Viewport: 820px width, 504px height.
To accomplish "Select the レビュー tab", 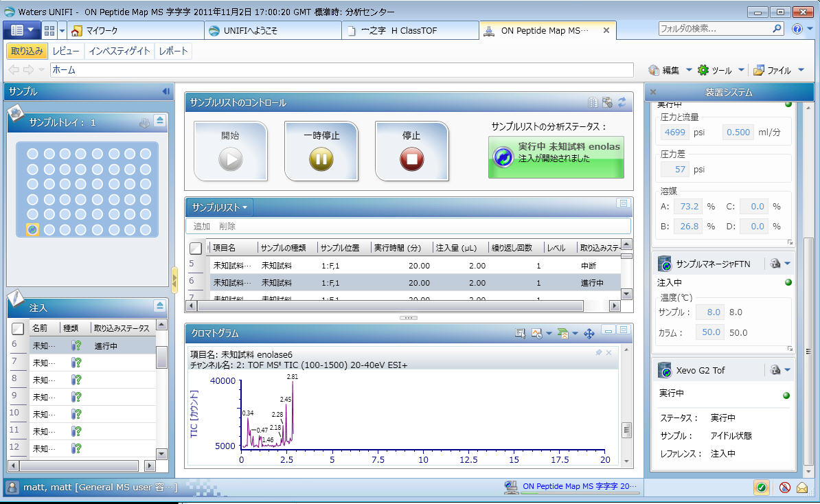I will pyautogui.click(x=66, y=51).
